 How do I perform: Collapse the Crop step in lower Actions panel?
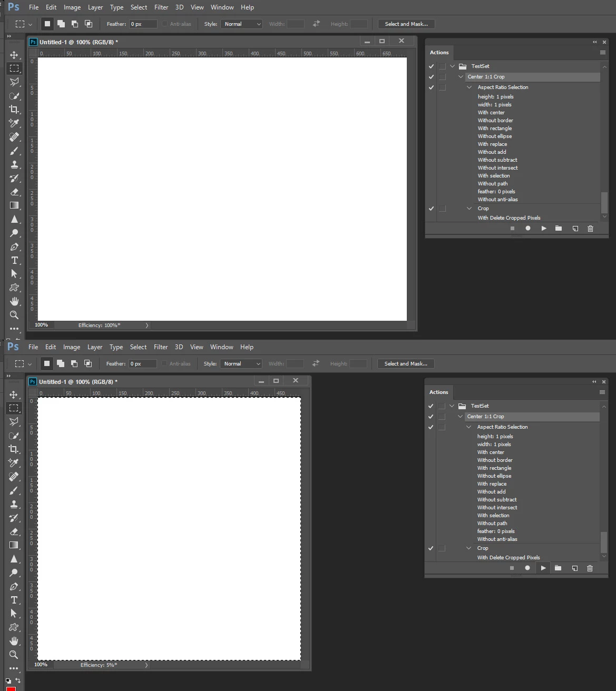(x=468, y=548)
